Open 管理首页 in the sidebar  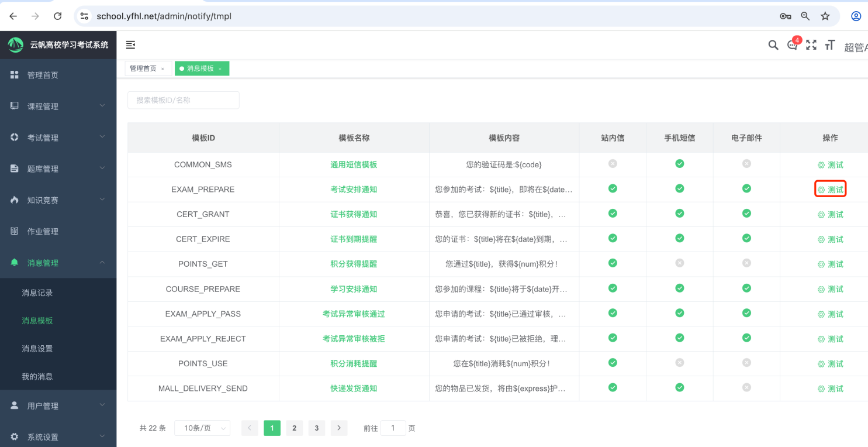(x=58, y=75)
